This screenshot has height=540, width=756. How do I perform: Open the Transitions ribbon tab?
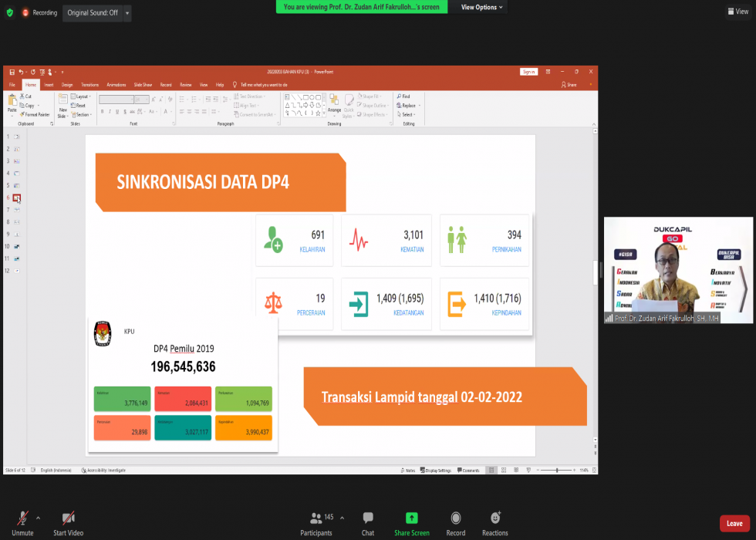(x=89, y=84)
